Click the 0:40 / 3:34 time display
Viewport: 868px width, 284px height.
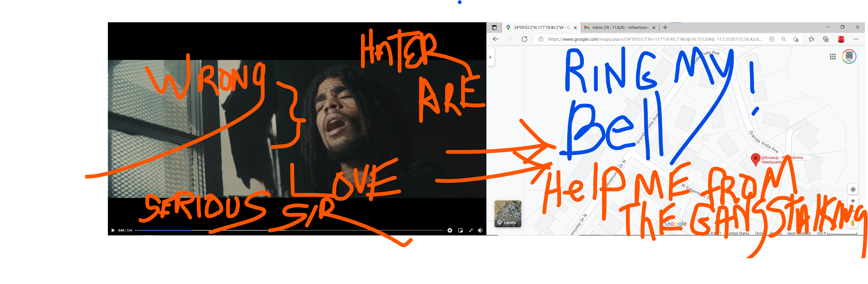coord(125,230)
